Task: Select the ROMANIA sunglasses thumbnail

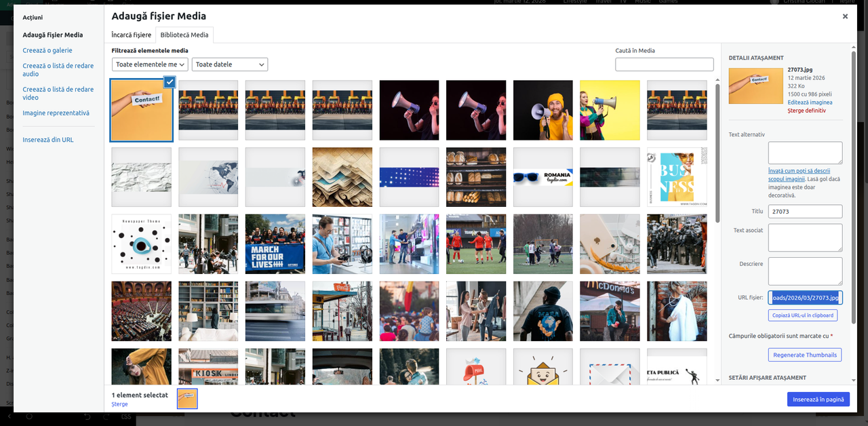Action: (x=543, y=177)
